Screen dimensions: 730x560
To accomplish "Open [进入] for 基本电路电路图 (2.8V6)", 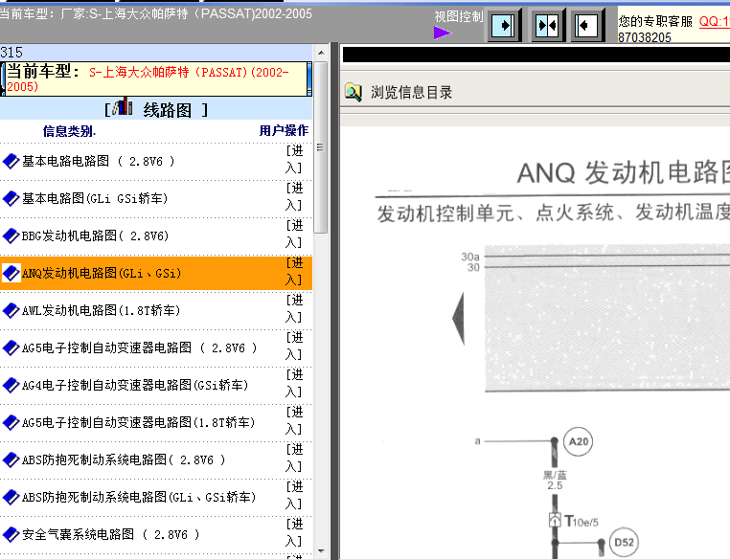I will point(294,159).
